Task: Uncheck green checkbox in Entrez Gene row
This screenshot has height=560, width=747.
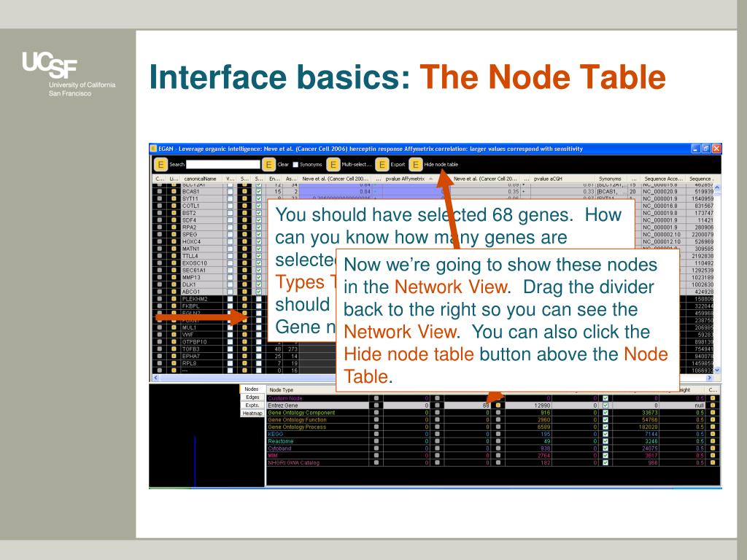Action: coord(605,405)
